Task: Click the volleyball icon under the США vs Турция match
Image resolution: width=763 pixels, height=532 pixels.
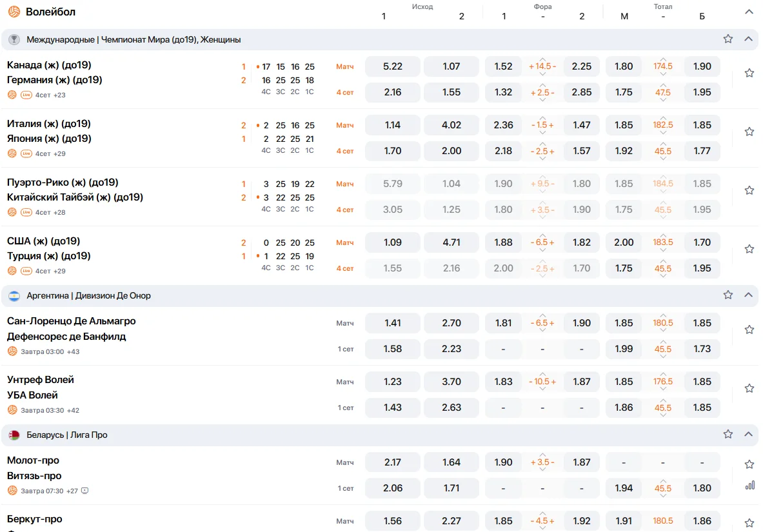Action: (12, 271)
